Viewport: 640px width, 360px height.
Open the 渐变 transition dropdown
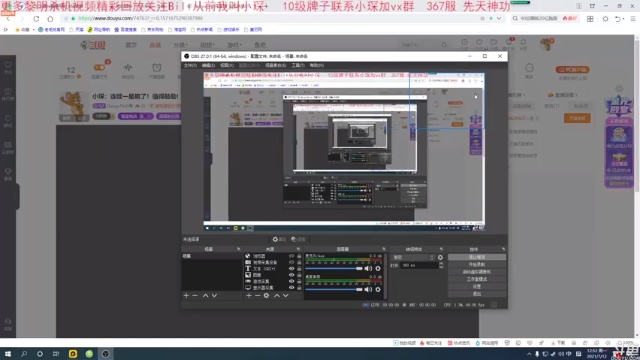413,258
